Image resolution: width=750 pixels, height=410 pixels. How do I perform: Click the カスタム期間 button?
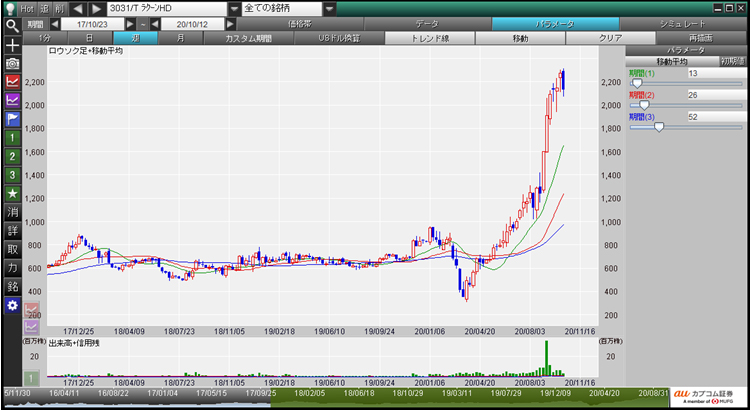coord(248,38)
